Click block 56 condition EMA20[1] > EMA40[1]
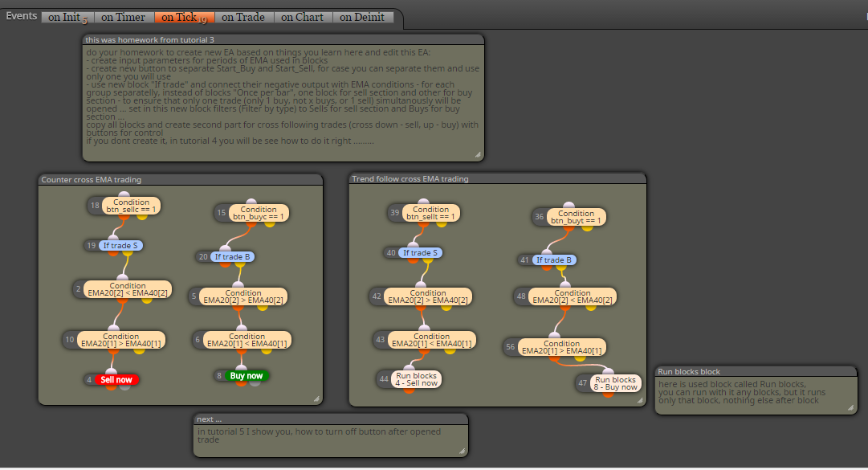The image size is (868, 470). click(x=562, y=347)
